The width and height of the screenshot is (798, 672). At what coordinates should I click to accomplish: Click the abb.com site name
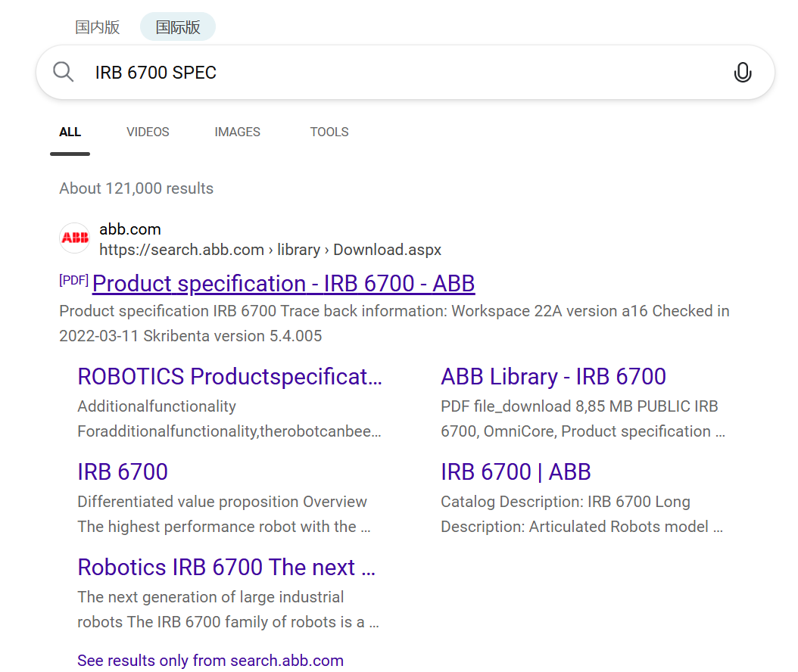(x=129, y=229)
